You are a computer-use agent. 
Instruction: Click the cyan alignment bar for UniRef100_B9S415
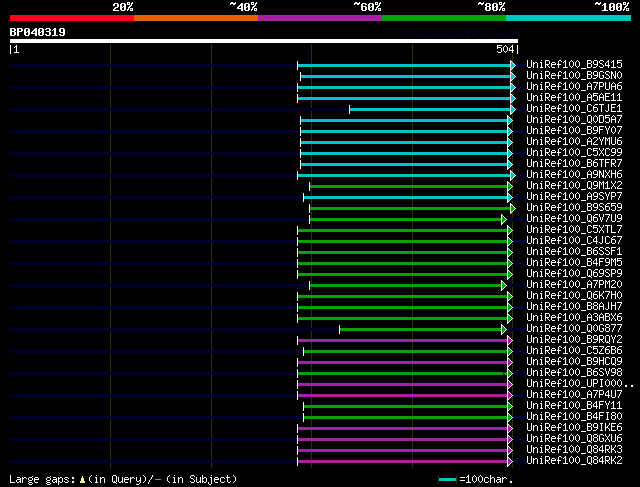click(x=404, y=65)
